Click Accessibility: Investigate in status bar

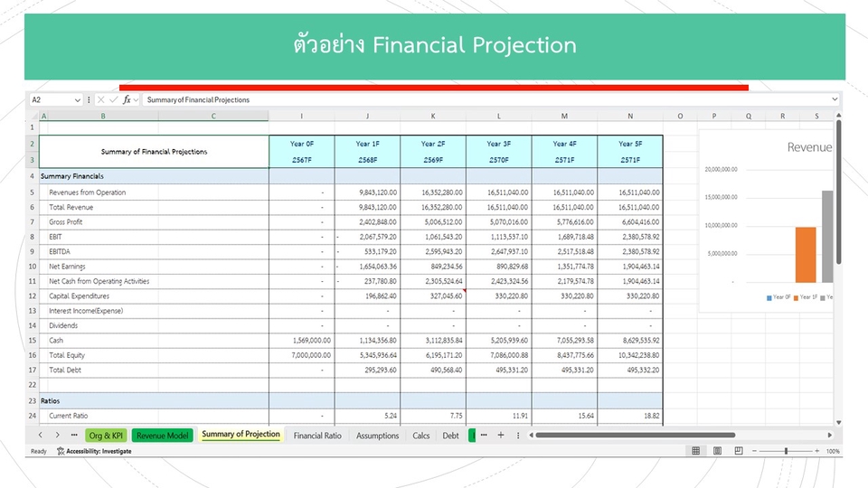[94, 451]
